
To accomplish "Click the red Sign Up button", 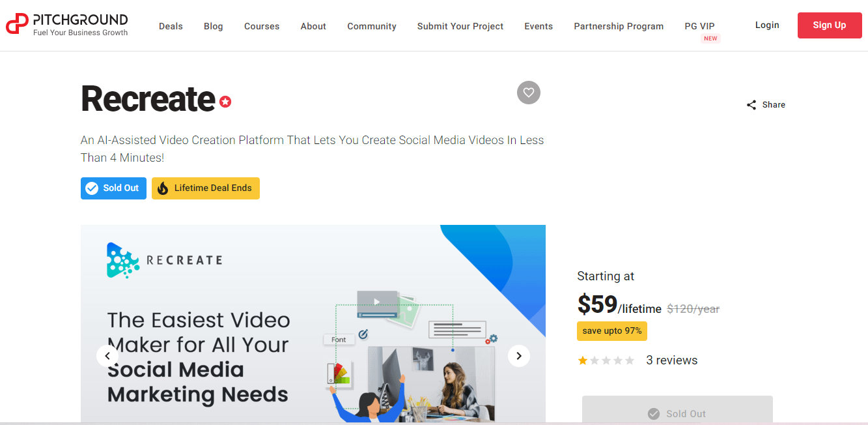I will click(830, 25).
